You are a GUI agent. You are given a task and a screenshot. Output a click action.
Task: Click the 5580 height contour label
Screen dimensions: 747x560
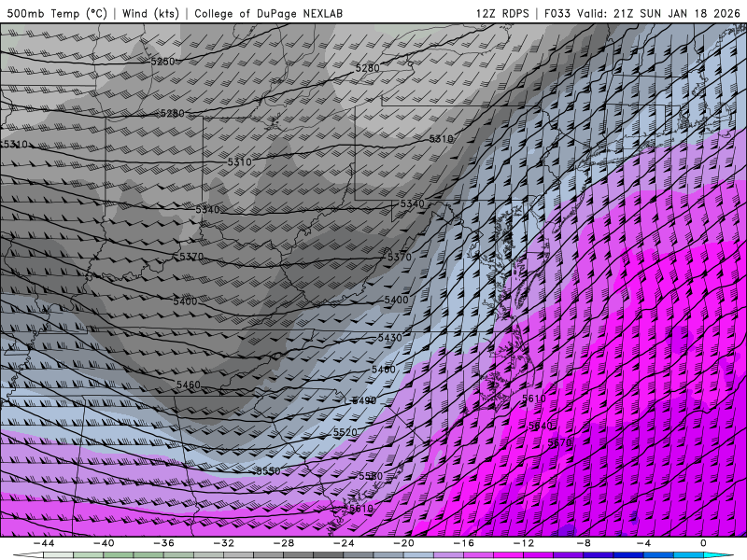pyautogui.click(x=371, y=476)
